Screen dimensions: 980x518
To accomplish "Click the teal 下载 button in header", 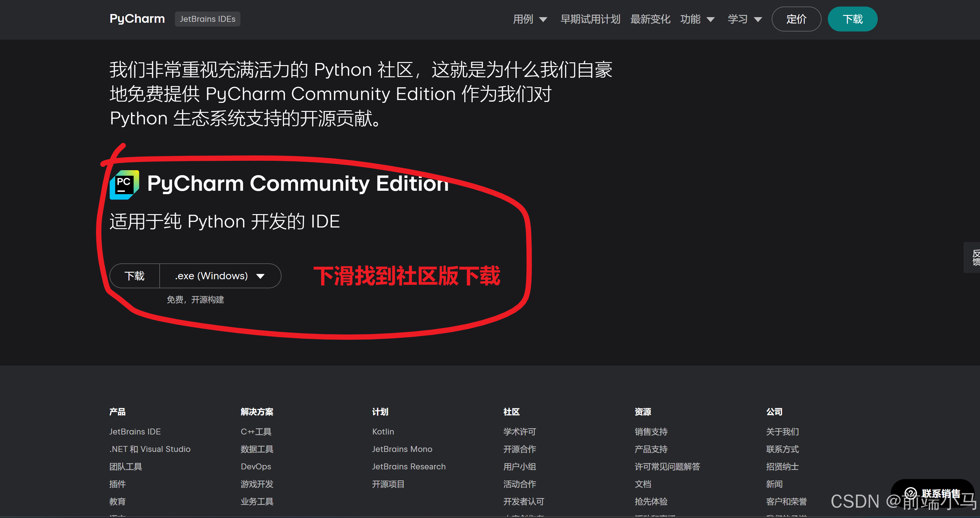I will point(852,19).
